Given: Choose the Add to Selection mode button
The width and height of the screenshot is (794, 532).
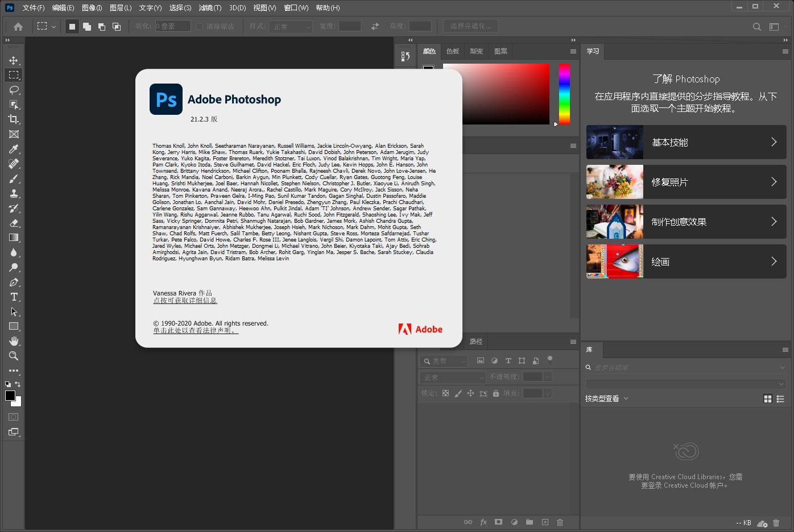Looking at the screenshot, I should 87,26.
